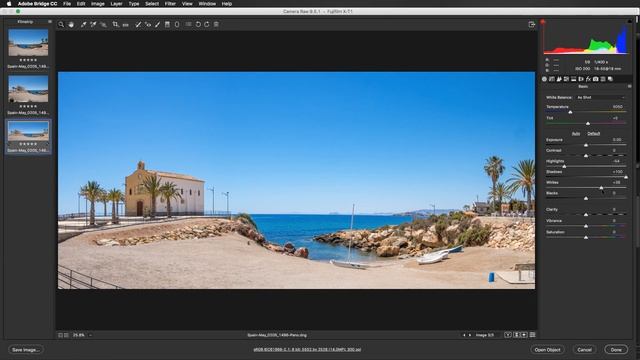Open the Split Toning panel tab

coord(573,79)
